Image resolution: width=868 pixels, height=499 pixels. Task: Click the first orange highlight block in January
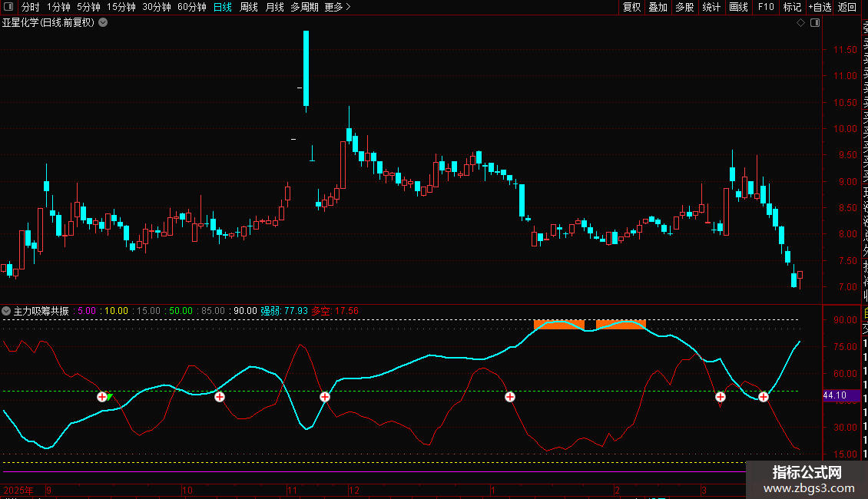point(559,325)
